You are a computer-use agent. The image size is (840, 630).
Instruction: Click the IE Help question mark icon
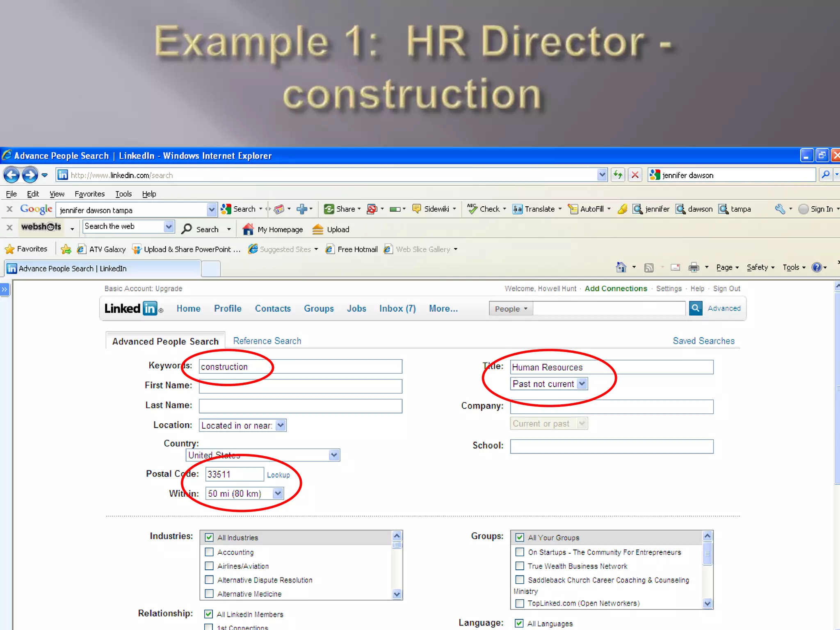(x=817, y=267)
